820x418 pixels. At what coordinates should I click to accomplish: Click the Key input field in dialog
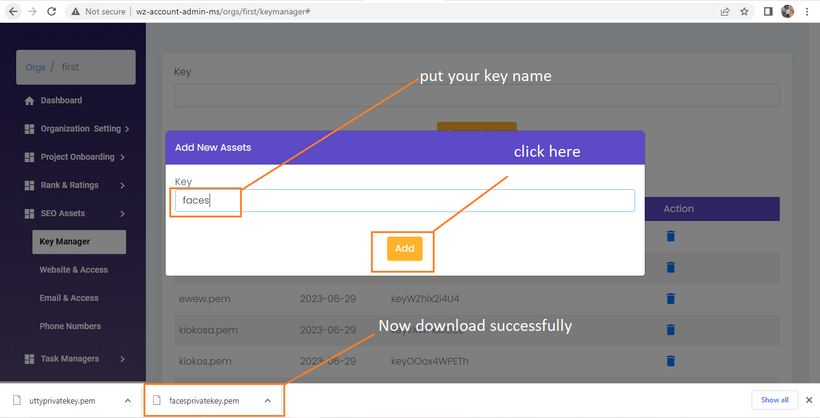click(x=404, y=201)
